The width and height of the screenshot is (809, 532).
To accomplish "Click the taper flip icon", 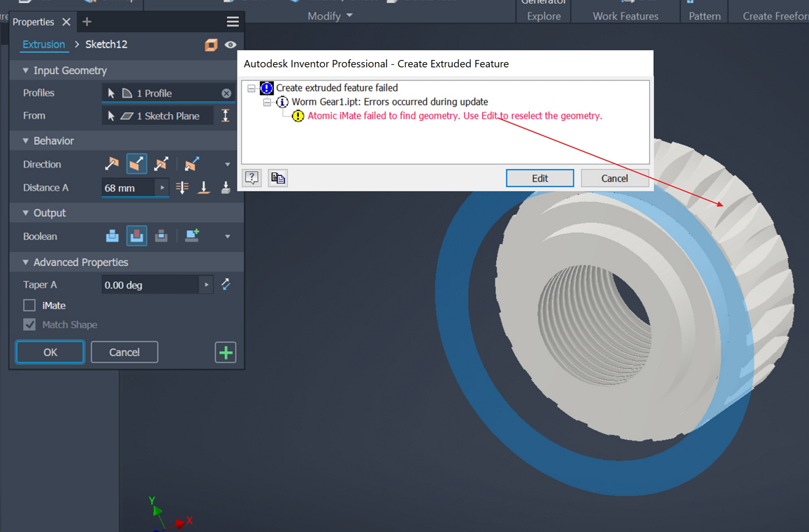I will (226, 284).
